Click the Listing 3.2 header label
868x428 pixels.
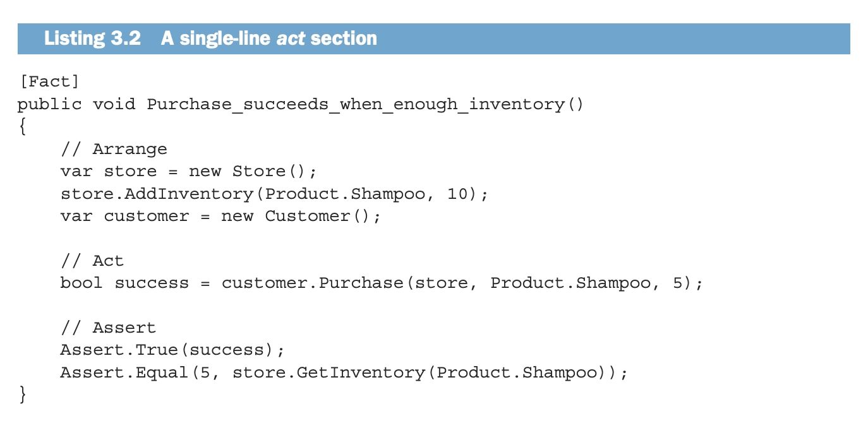click(x=92, y=39)
